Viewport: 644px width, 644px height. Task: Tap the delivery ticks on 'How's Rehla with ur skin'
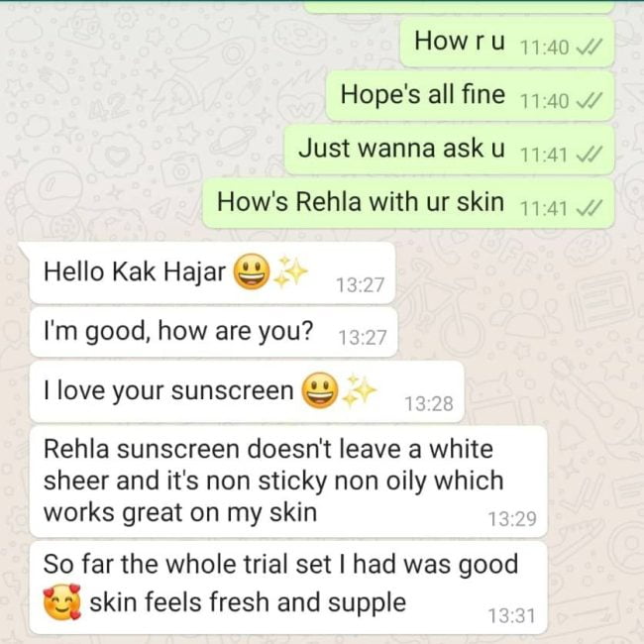tap(590, 209)
